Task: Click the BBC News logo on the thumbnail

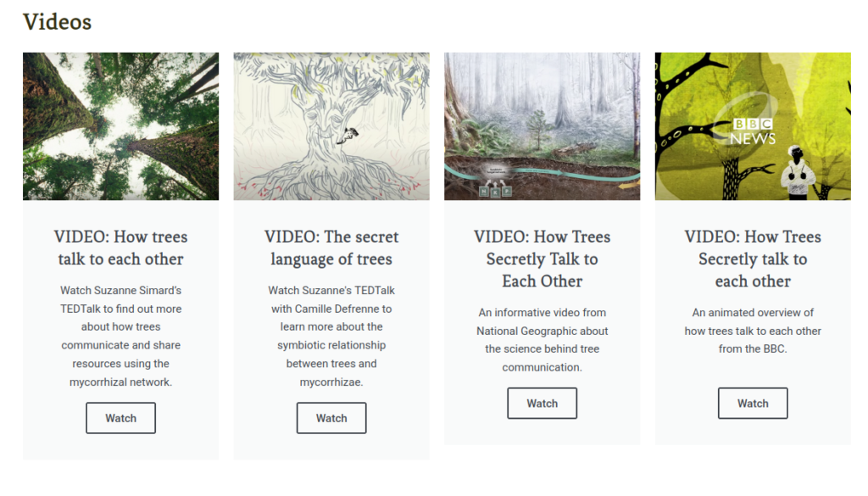Action: [753, 131]
